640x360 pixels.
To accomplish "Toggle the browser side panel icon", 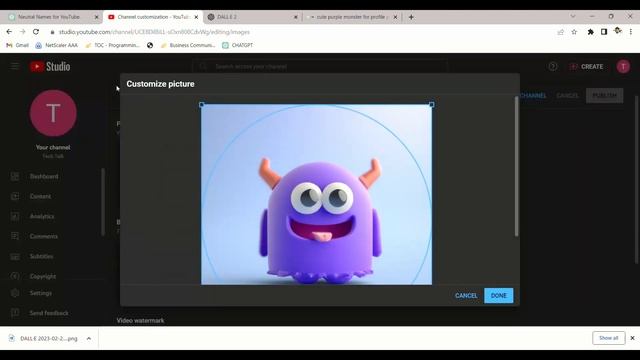I will (x=604, y=32).
